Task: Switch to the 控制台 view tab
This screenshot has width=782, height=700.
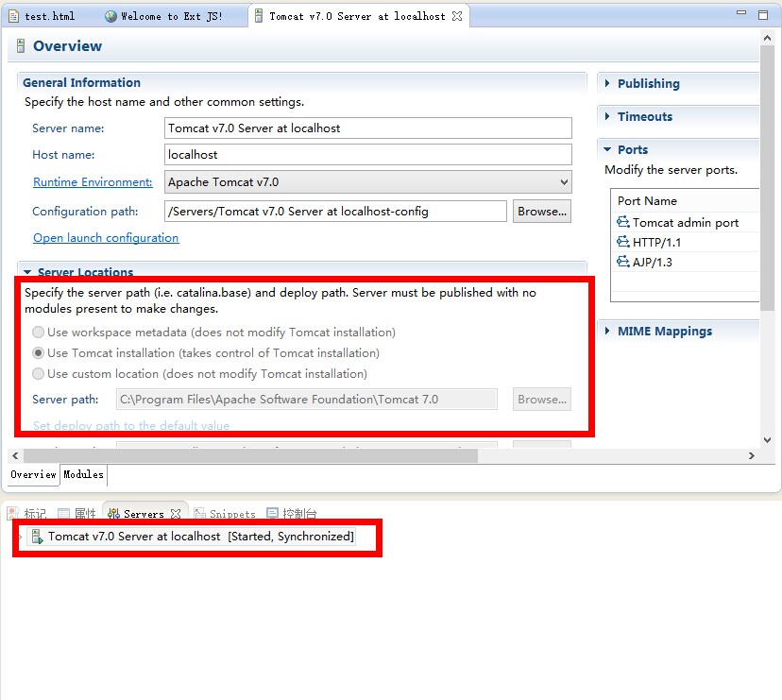Action: pos(292,513)
